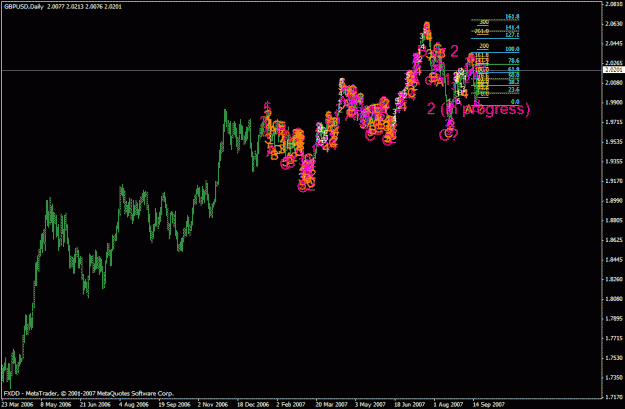Click the 1.9355 price axis label
Image resolution: width=625 pixels, height=409 pixels.
[614, 161]
